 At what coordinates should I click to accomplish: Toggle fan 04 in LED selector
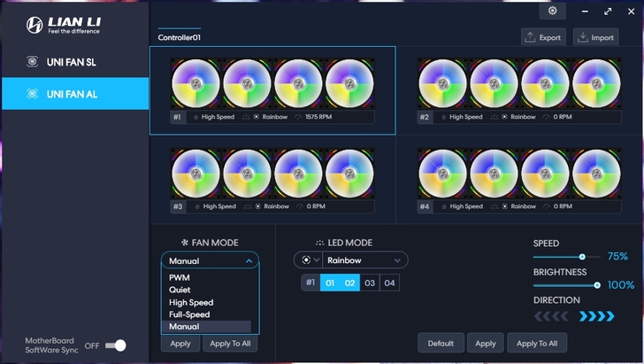(x=389, y=283)
